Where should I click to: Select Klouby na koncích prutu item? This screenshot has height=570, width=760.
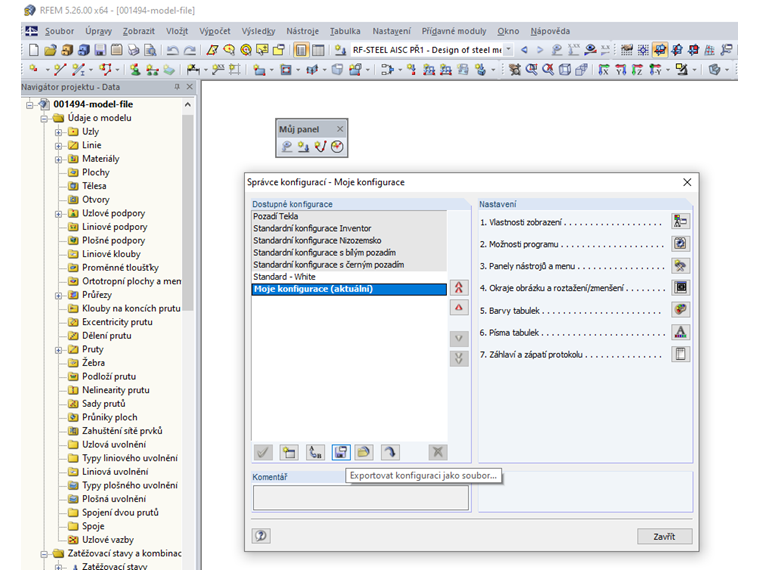coord(131,309)
